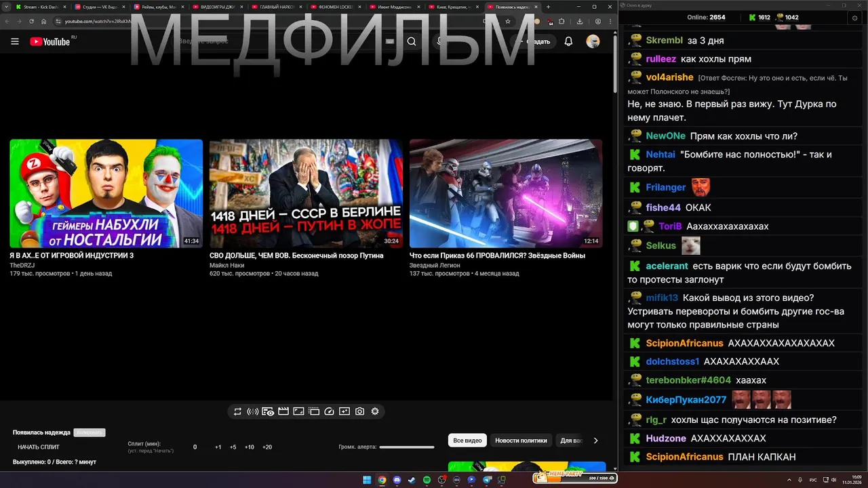Expand more category chips with right chevron

coord(595,441)
